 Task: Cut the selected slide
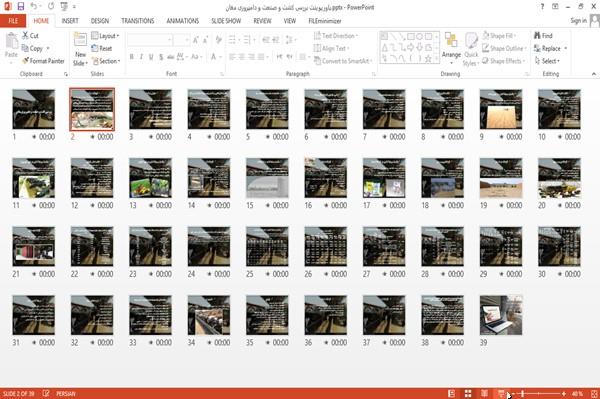click(x=30, y=36)
